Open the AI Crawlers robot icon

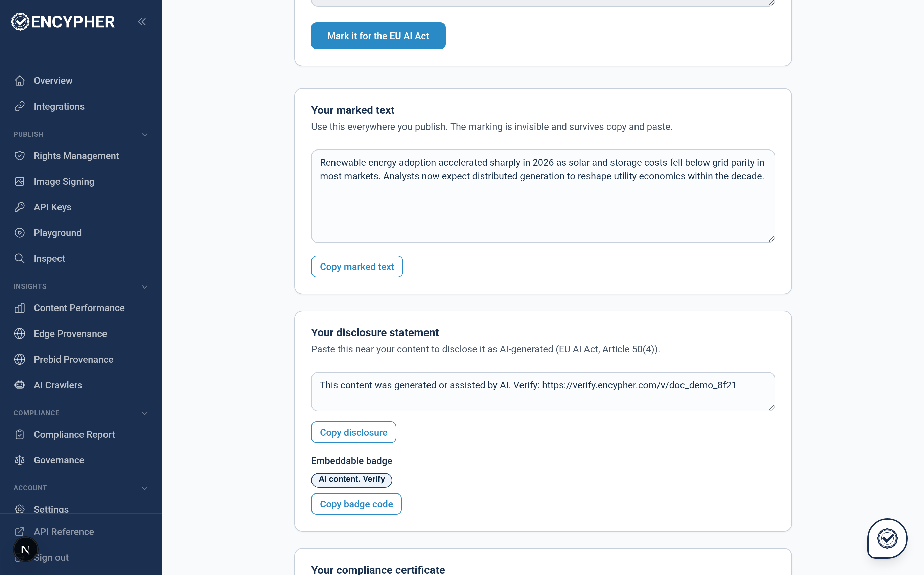pos(20,385)
